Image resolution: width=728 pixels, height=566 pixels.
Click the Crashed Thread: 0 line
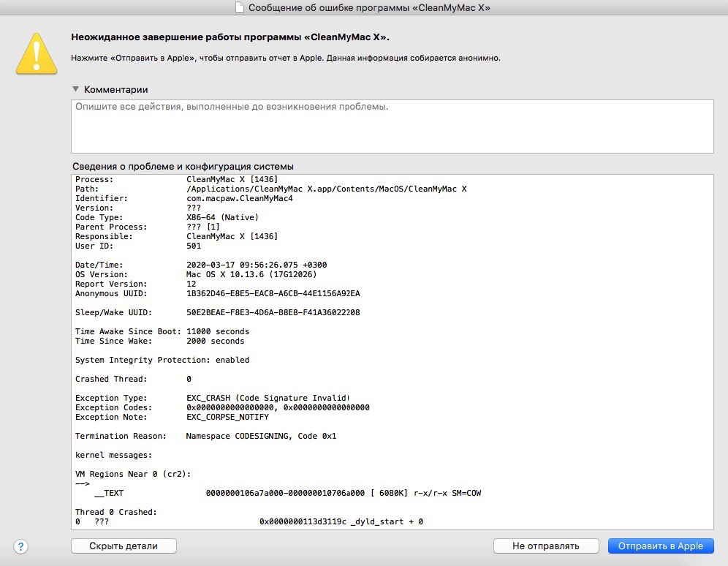(133, 379)
